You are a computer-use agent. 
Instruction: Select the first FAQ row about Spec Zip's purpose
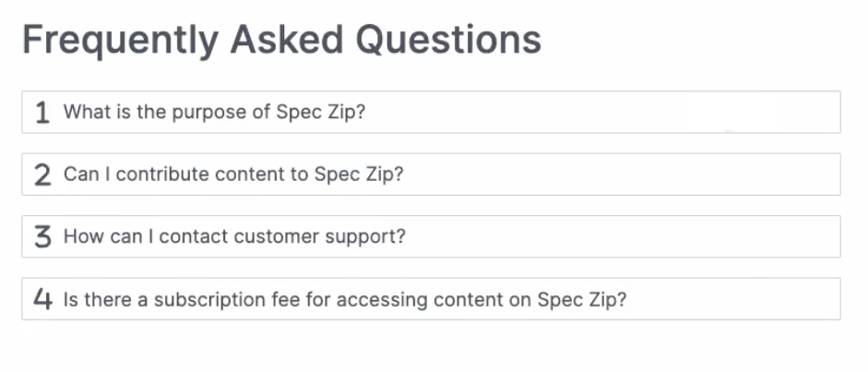(431, 113)
